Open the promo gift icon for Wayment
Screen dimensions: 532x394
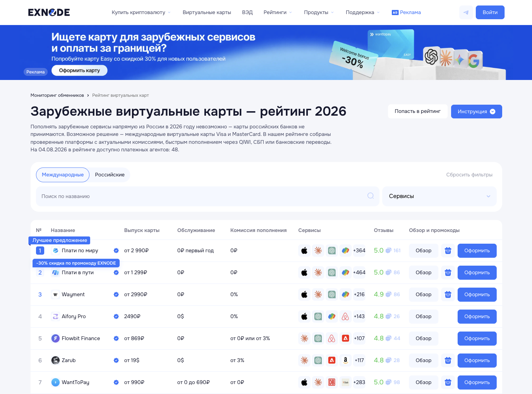tap(448, 294)
